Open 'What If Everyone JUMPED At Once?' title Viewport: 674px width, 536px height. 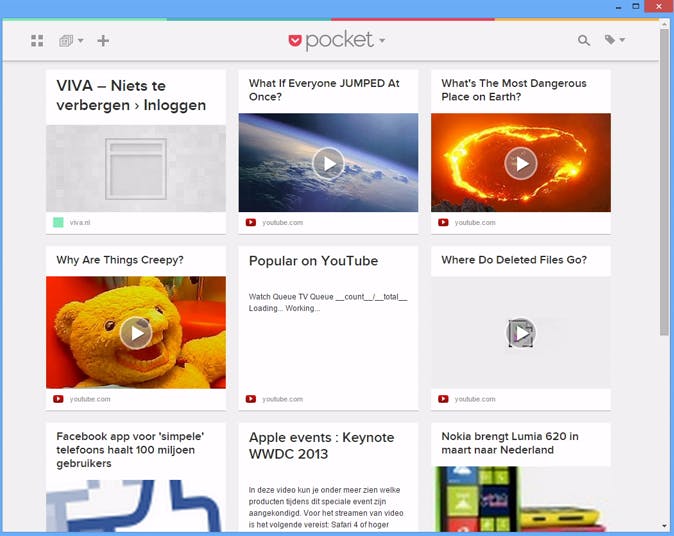(x=324, y=90)
